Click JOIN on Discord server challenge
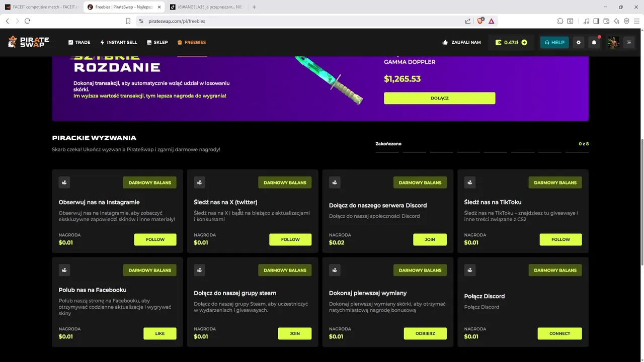 coord(430,239)
